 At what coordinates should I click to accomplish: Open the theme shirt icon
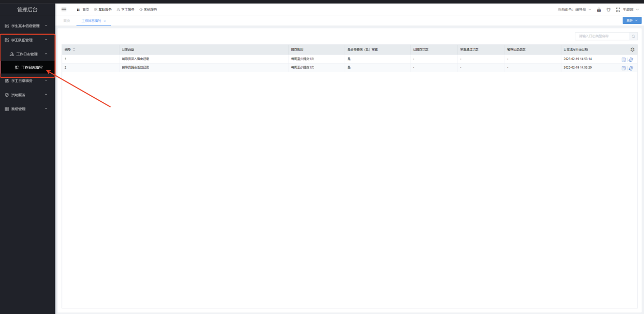608,10
